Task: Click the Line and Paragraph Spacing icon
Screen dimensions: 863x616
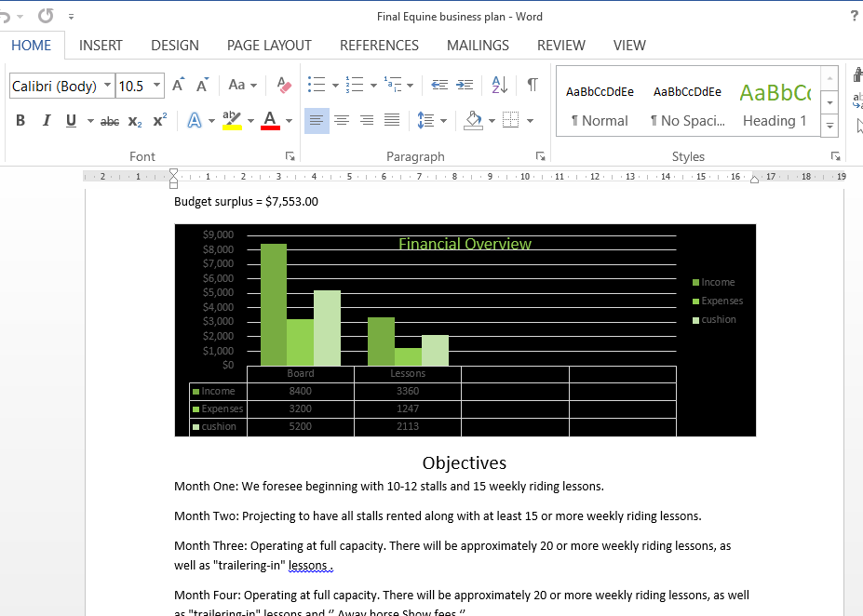Action: [425, 120]
